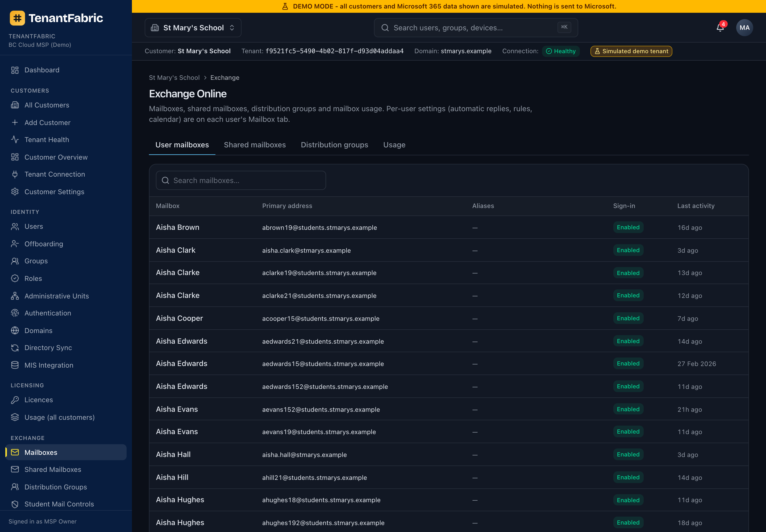Click aisha.clark@stmarys.example address
The width and height of the screenshot is (766, 532).
pos(306,250)
